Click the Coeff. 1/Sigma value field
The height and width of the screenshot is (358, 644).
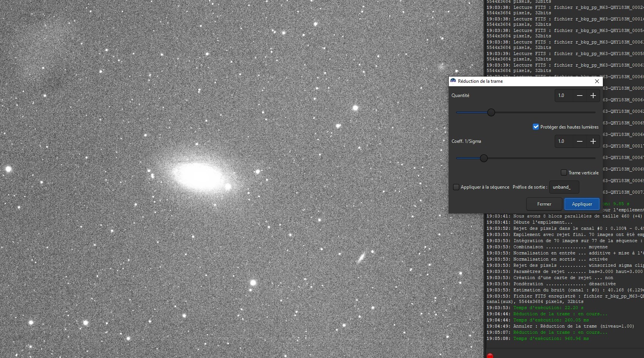[x=564, y=141]
